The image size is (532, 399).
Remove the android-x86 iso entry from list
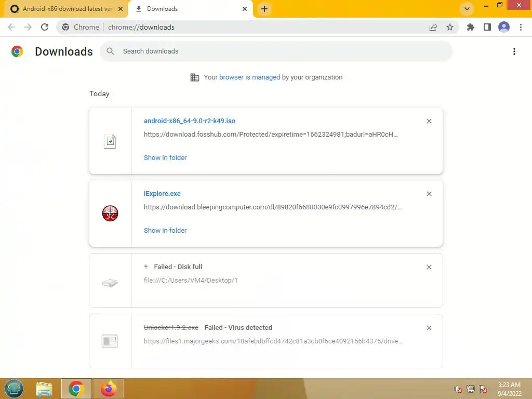pos(429,121)
